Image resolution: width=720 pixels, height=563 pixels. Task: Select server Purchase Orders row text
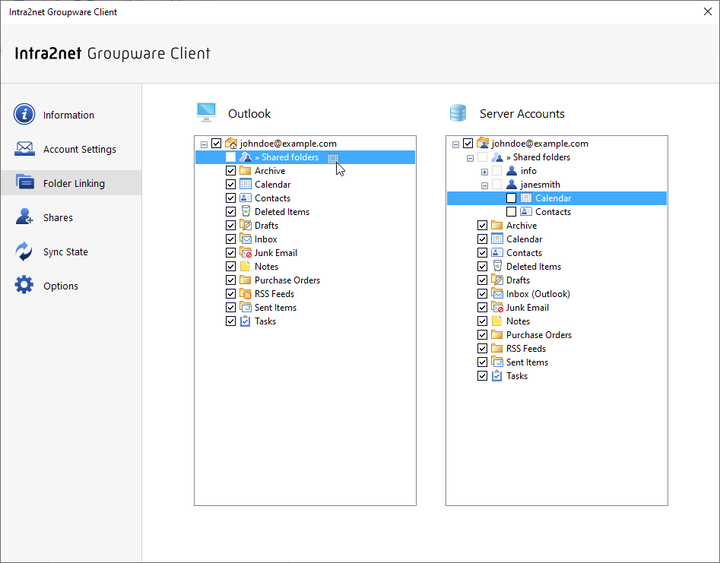pos(539,335)
